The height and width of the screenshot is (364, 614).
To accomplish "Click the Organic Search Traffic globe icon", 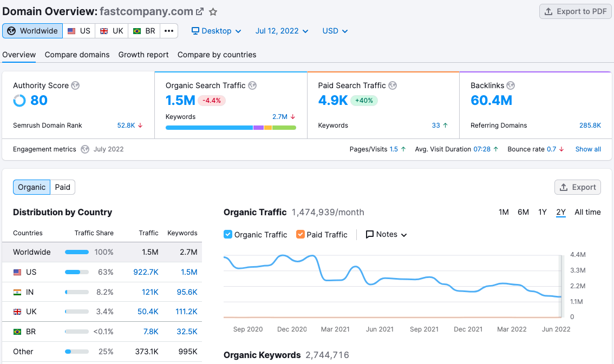I will click(252, 85).
